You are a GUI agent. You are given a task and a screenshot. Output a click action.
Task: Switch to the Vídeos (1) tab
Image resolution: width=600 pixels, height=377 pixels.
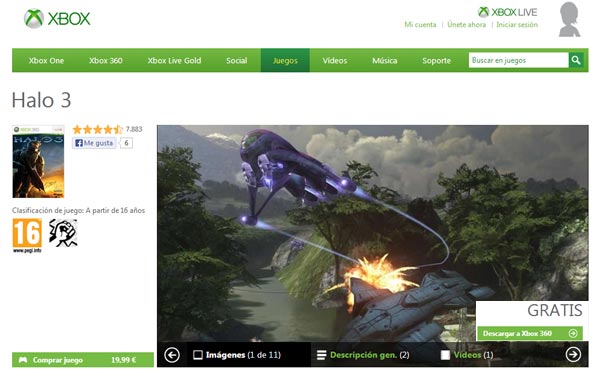point(467,355)
